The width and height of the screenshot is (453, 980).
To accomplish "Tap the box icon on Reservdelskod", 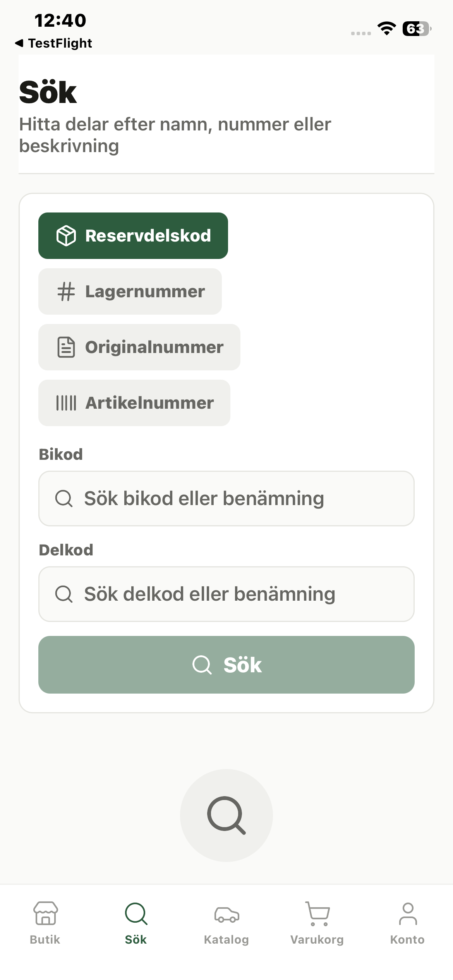I will [66, 236].
